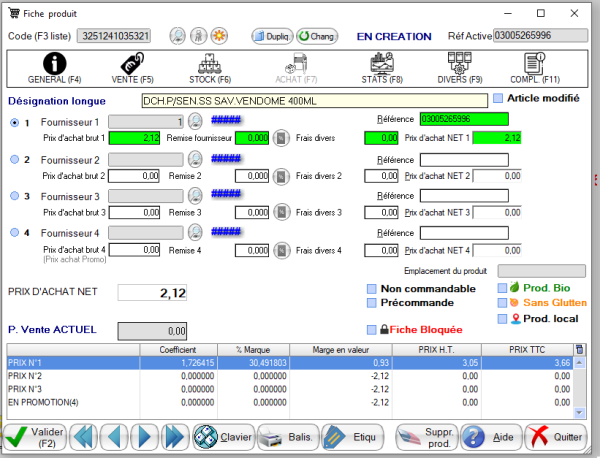This screenshot has height=458, width=600.
Task: Click the Suppr. prod. delete button
Action: 426,436
